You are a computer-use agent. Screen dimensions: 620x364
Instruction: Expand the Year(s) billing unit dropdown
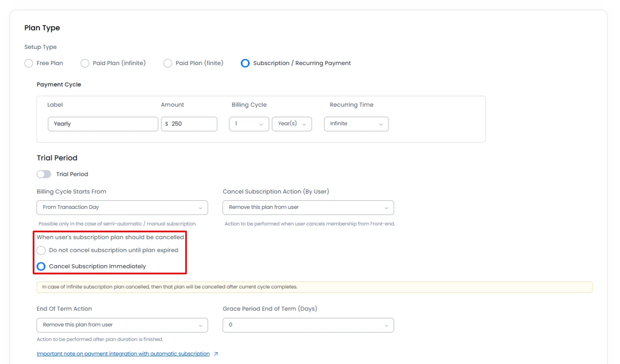pos(292,124)
